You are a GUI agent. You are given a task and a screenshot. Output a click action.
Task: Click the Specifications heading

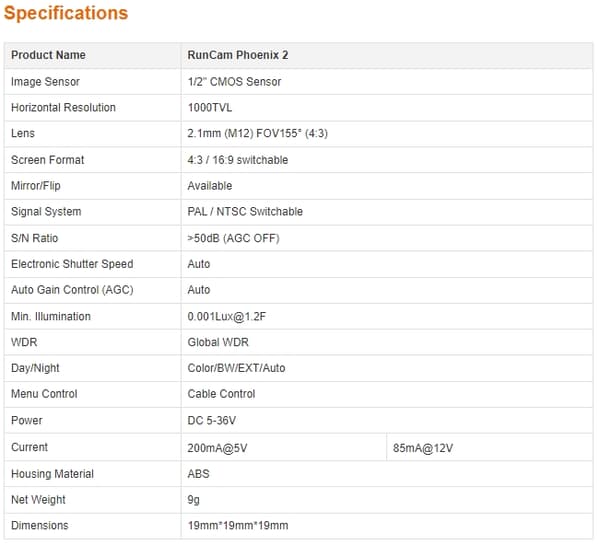66,13
